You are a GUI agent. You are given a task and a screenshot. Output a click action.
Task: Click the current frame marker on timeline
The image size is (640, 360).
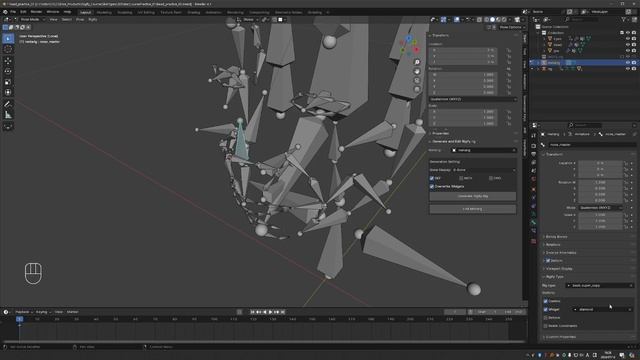pos(19,319)
